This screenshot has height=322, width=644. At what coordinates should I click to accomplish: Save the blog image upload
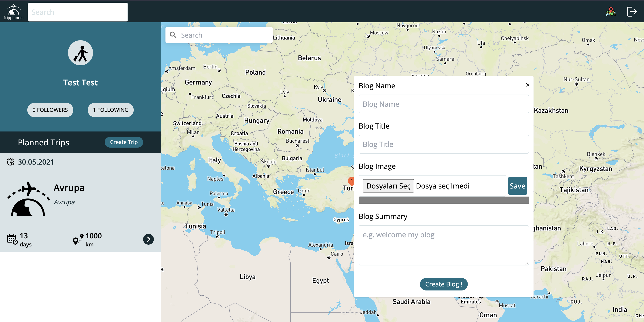(x=517, y=186)
